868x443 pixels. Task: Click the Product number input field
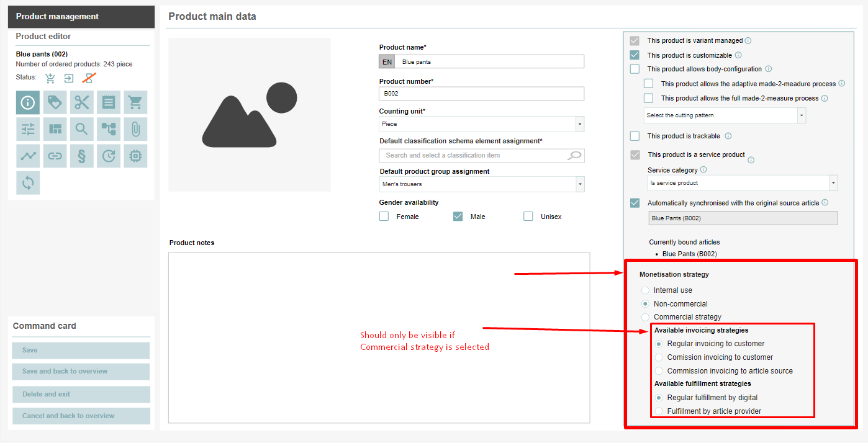pos(481,94)
